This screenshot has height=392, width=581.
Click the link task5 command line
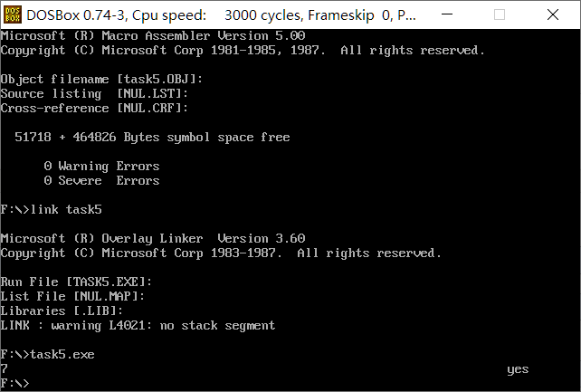51,209
